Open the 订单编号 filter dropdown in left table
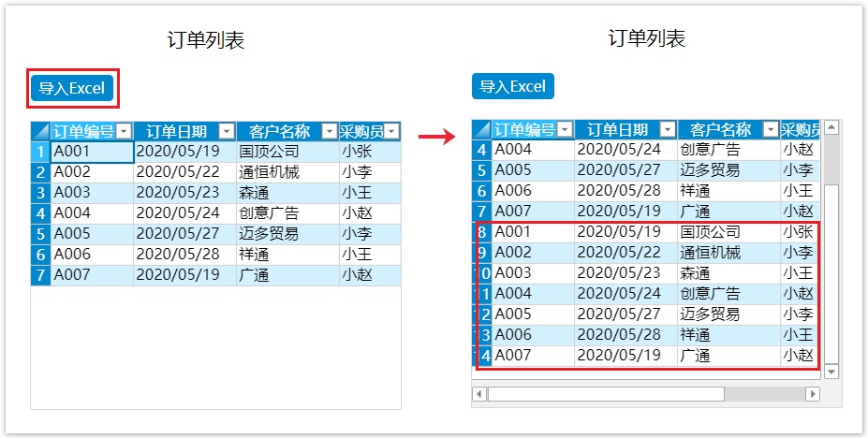868x439 pixels. click(124, 131)
